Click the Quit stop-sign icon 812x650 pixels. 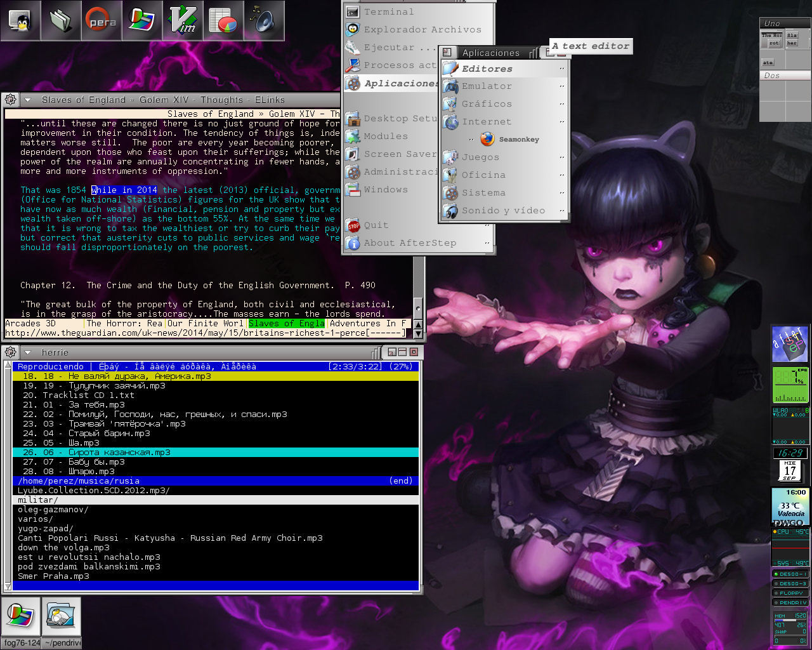point(353,225)
